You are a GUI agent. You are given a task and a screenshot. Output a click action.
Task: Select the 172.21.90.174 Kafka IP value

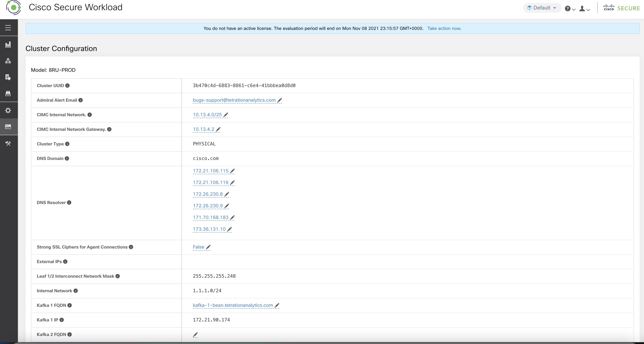tap(211, 320)
